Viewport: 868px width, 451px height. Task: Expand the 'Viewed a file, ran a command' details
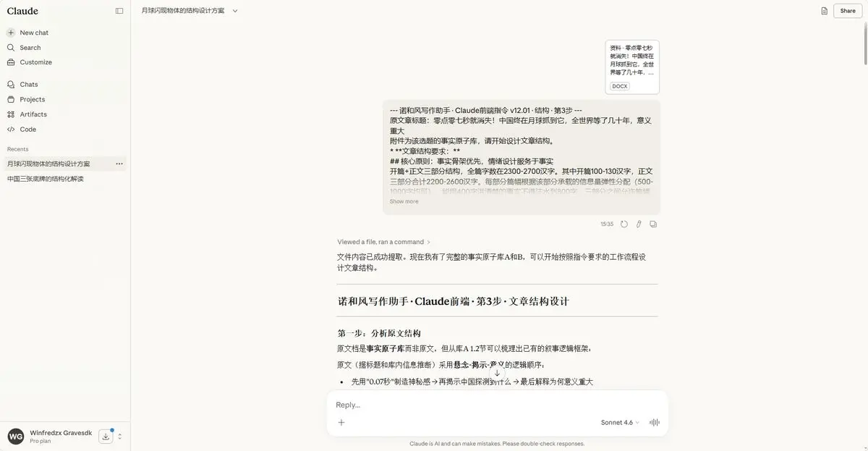click(x=383, y=242)
